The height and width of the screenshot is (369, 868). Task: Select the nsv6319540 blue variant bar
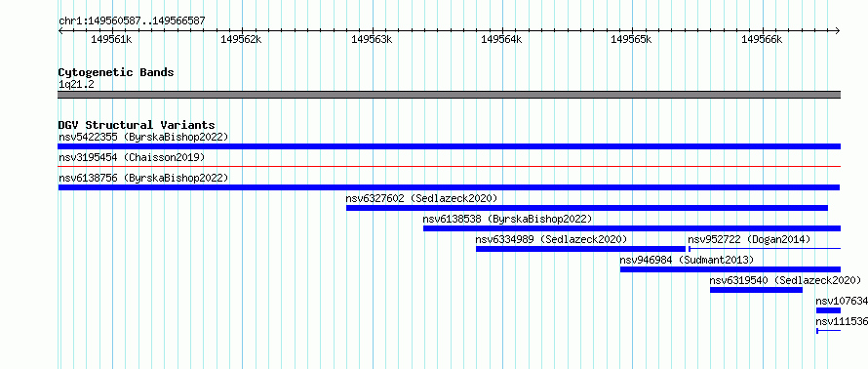[x=756, y=290]
